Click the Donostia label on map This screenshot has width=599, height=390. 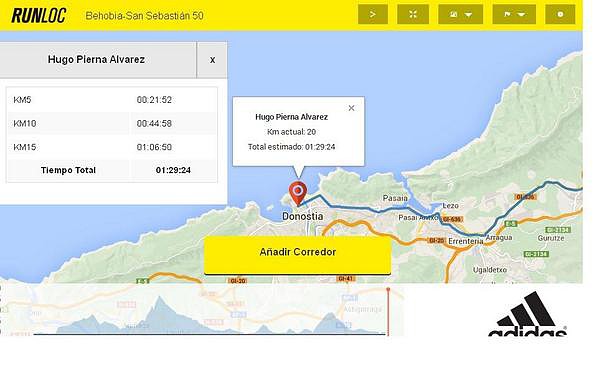click(x=302, y=217)
